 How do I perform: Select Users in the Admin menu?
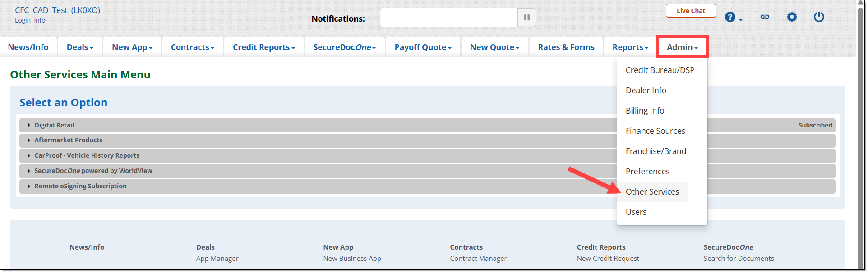click(636, 212)
